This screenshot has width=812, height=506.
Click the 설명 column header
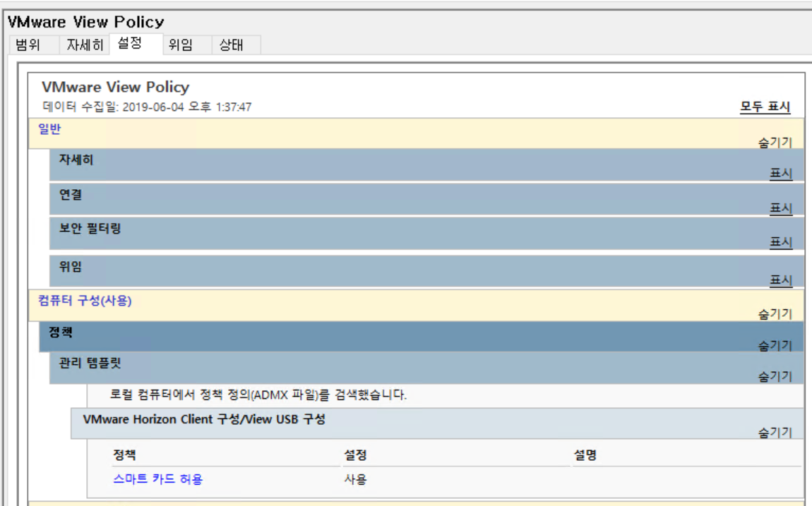585,455
